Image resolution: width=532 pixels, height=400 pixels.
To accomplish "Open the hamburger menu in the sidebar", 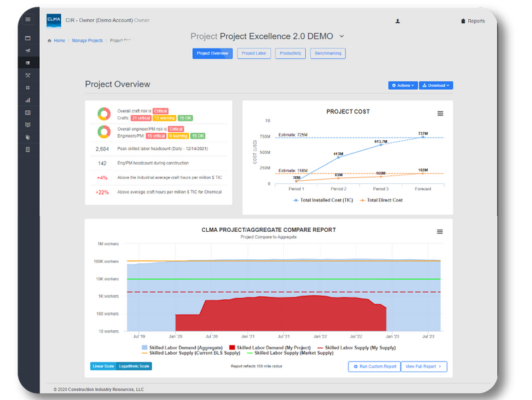I will (x=27, y=20).
